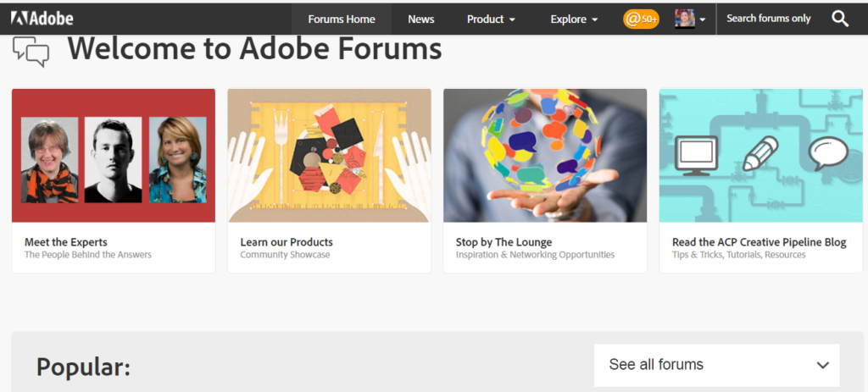Screen dimensions: 868x392
Task: Open the News menu item
Action: tap(420, 19)
